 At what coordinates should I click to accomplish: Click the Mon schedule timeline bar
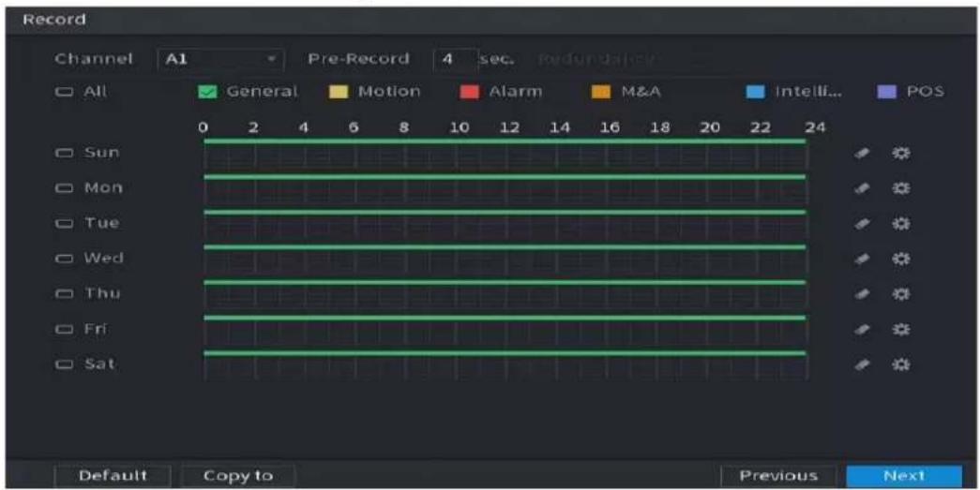click(505, 189)
